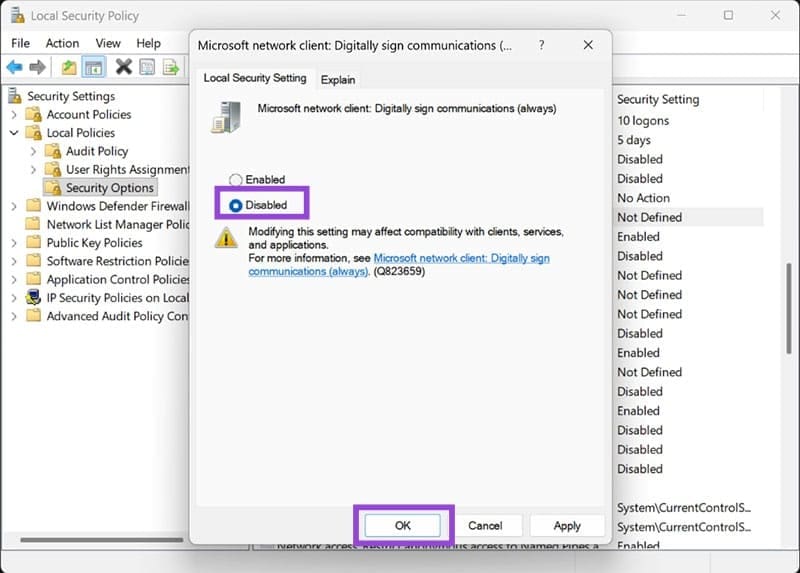Click the Public Key Policies folder icon
The width and height of the screenshot is (800, 573).
point(34,242)
